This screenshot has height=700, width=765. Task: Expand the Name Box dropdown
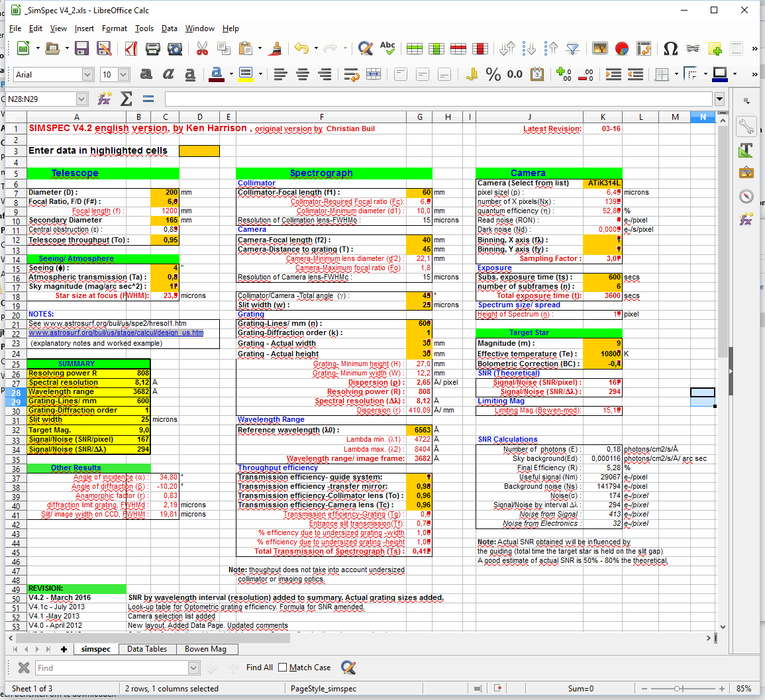(x=81, y=99)
